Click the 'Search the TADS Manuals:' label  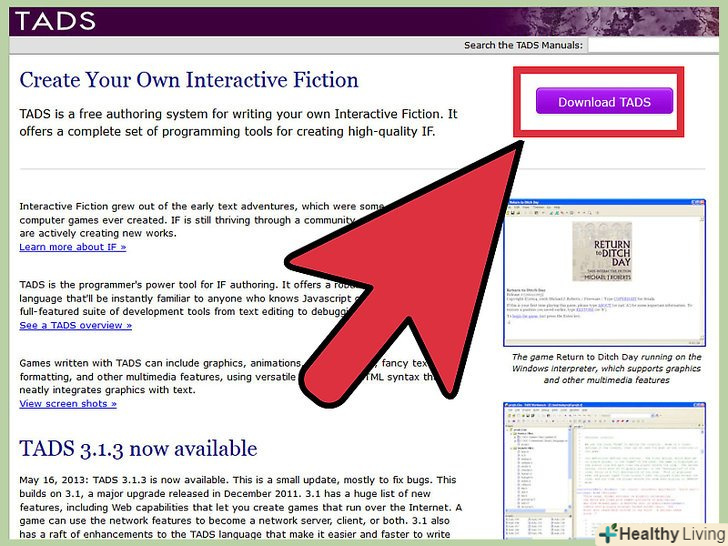pos(523,46)
